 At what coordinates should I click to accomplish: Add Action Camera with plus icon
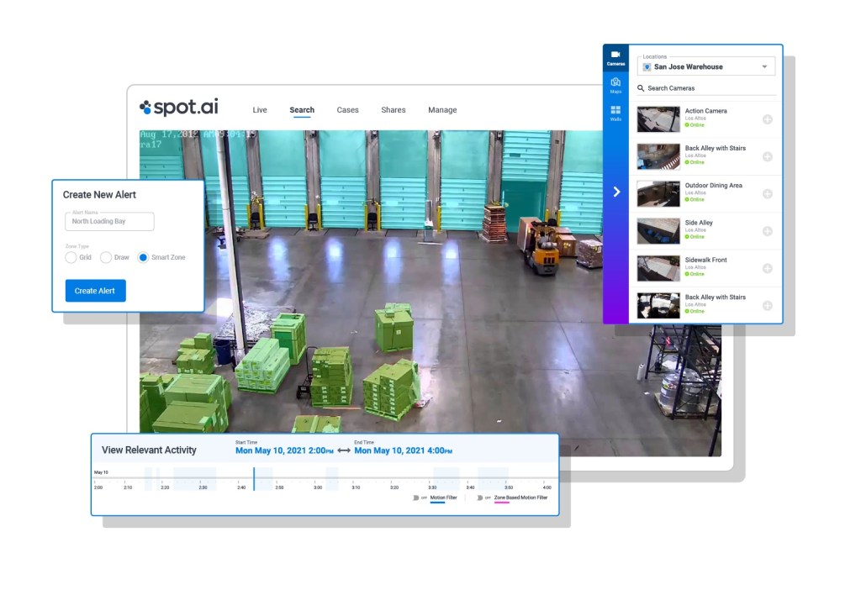pos(768,119)
